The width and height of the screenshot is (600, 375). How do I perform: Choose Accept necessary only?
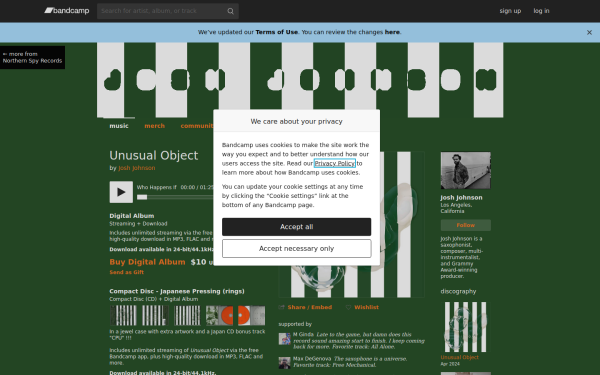click(x=297, y=249)
